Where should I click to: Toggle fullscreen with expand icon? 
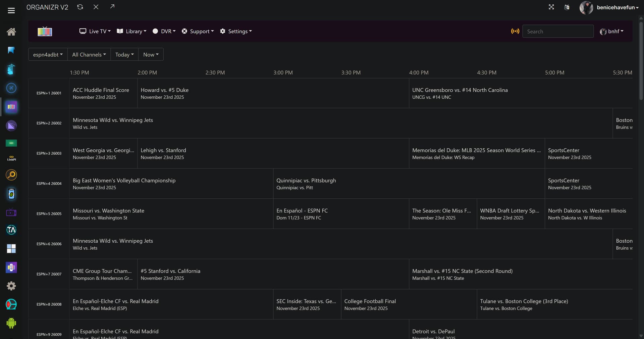click(551, 7)
